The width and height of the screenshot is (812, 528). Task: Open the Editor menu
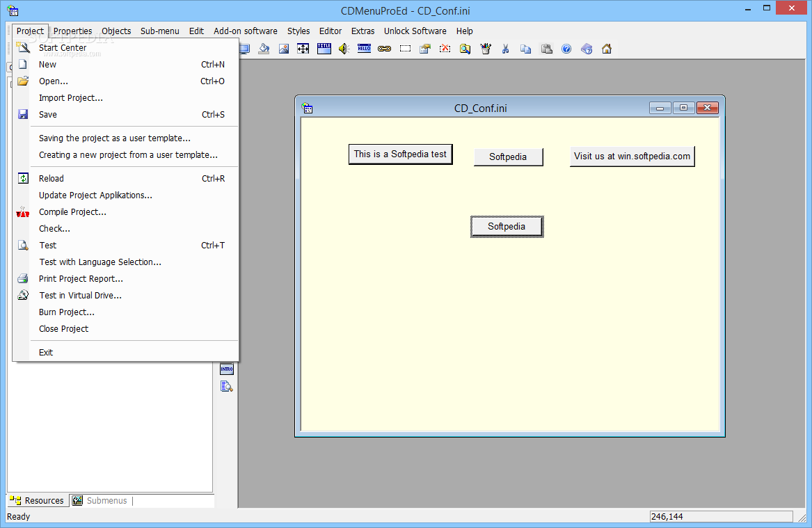point(331,31)
